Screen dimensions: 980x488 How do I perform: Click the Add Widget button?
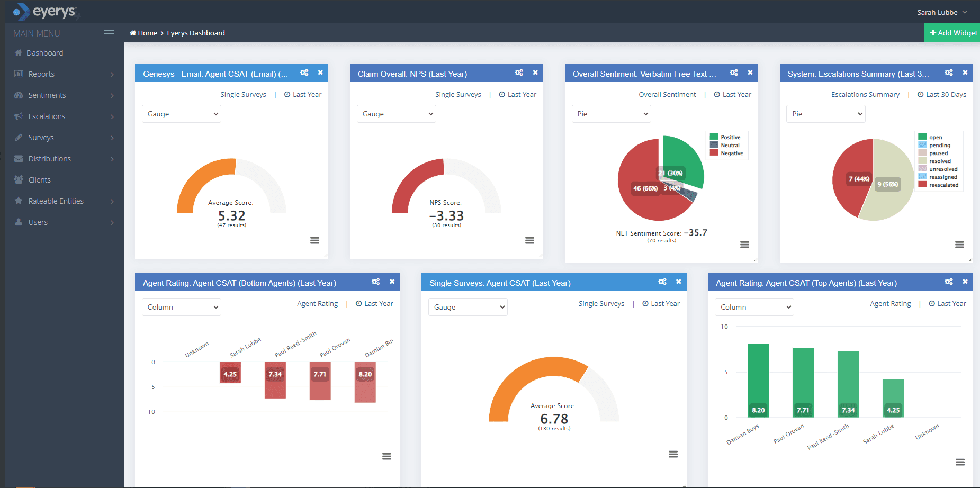pyautogui.click(x=953, y=33)
